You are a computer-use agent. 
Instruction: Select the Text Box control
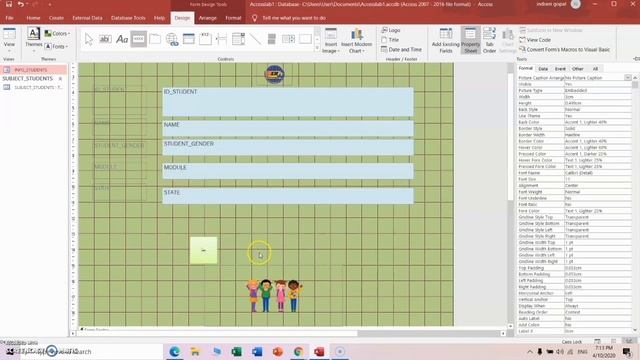(105, 39)
